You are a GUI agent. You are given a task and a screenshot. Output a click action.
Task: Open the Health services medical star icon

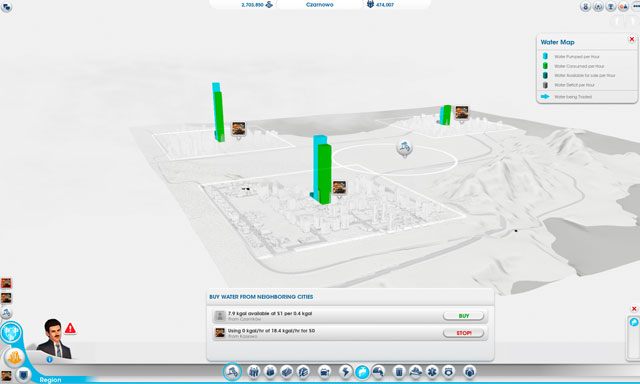(432, 372)
